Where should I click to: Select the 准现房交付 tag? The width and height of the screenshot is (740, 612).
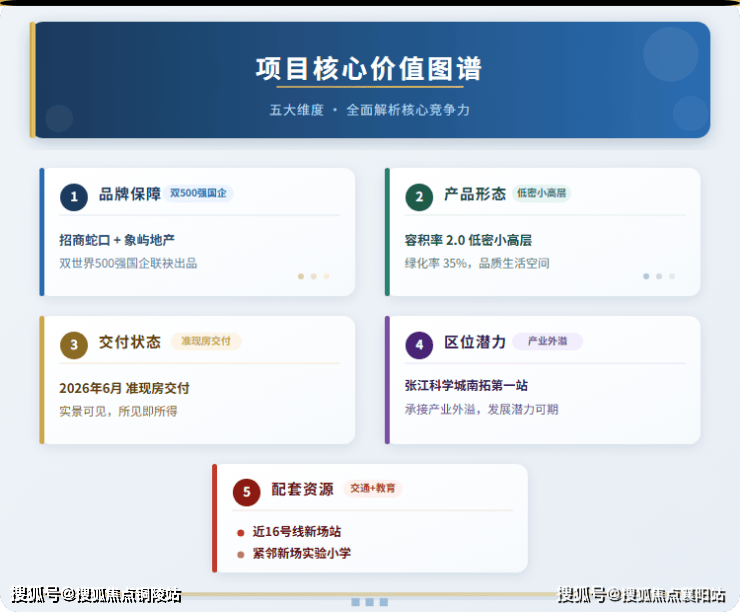point(206,341)
